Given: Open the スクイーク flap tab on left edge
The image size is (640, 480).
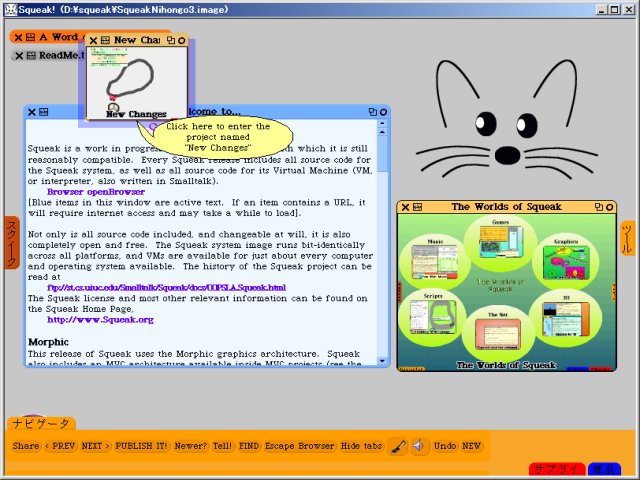Looking at the screenshot, I should pos(12,243).
